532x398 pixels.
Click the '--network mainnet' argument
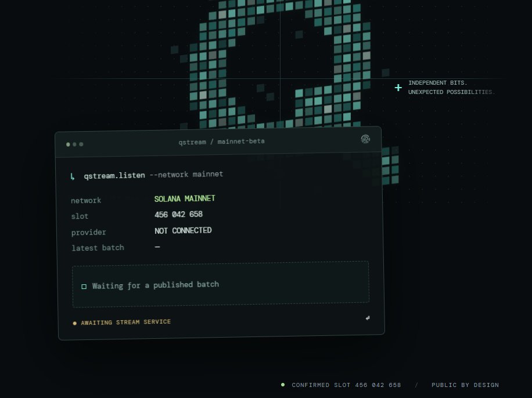point(186,174)
